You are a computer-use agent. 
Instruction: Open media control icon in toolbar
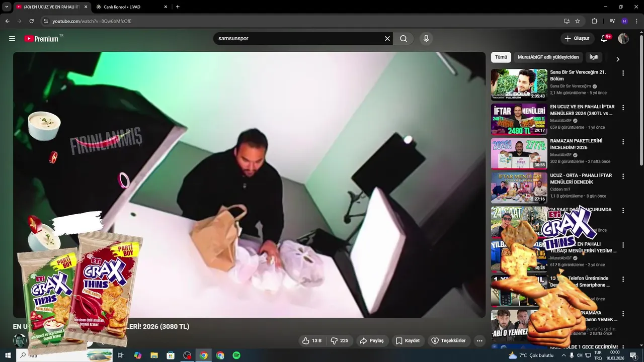pyautogui.click(x=612, y=21)
